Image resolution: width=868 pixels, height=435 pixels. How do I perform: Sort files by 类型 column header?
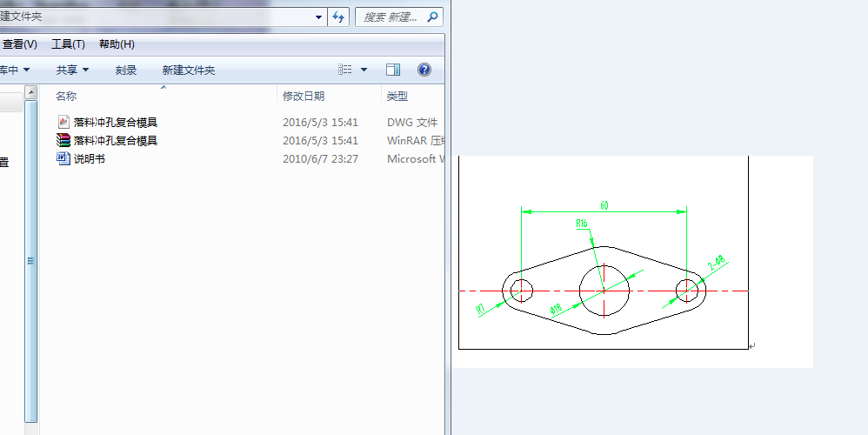(x=397, y=97)
